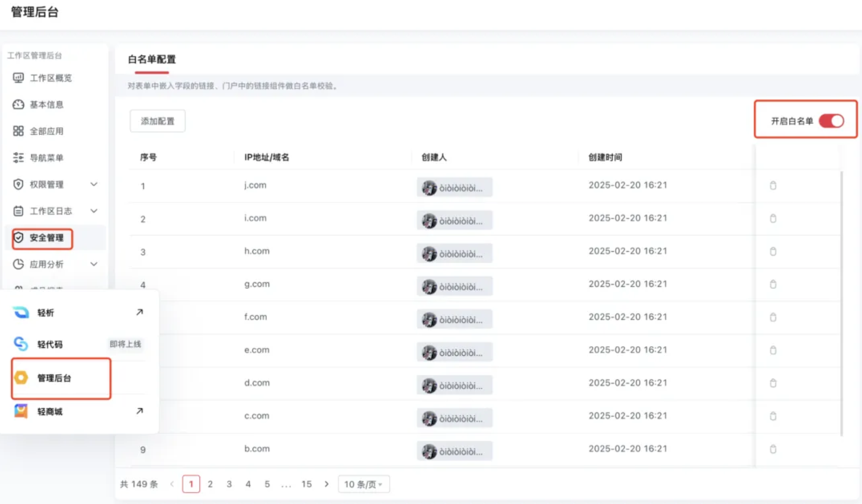The image size is (862, 504).
Task: Open 轻析 via its external arrow icon
Action: click(139, 312)
